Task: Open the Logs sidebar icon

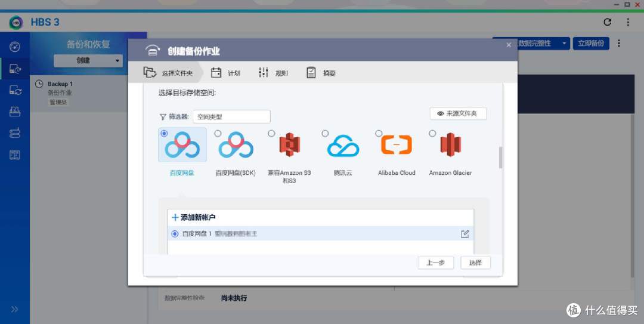Action: point(15,155)
